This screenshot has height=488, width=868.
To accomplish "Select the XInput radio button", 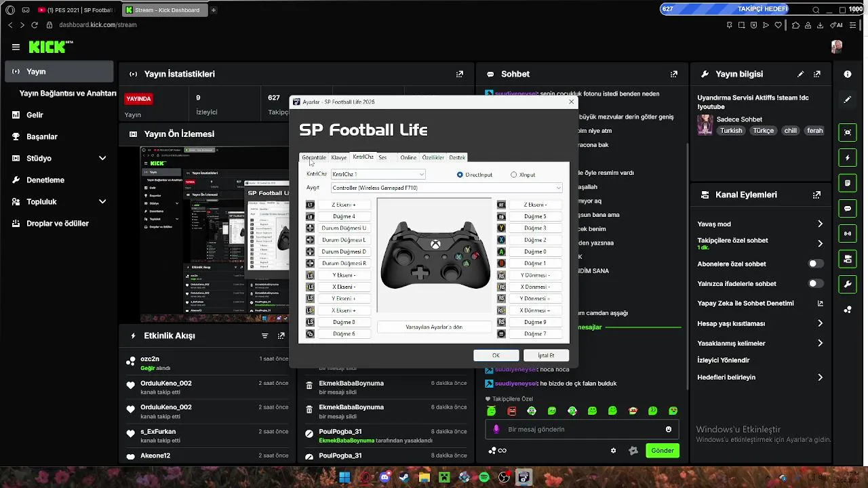I will click(x=513, y=175).
